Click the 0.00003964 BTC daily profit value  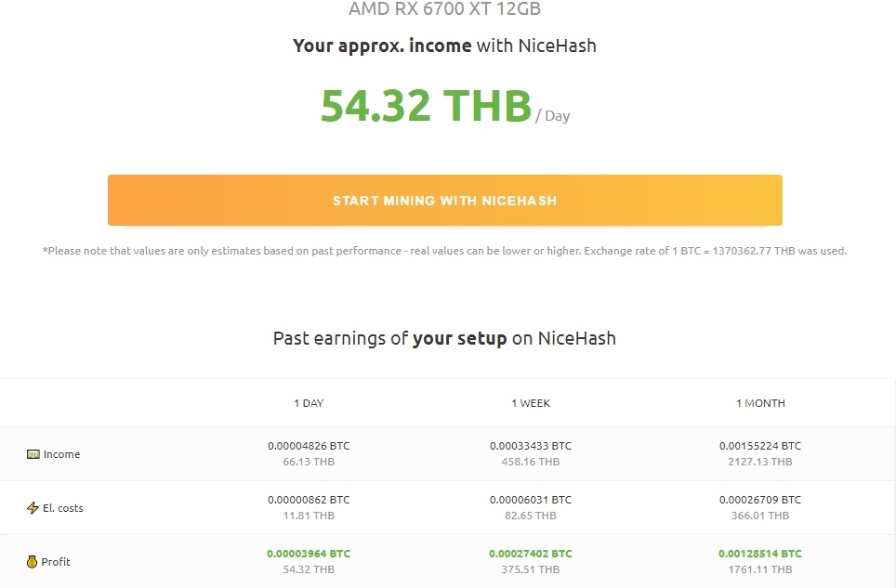309,554
